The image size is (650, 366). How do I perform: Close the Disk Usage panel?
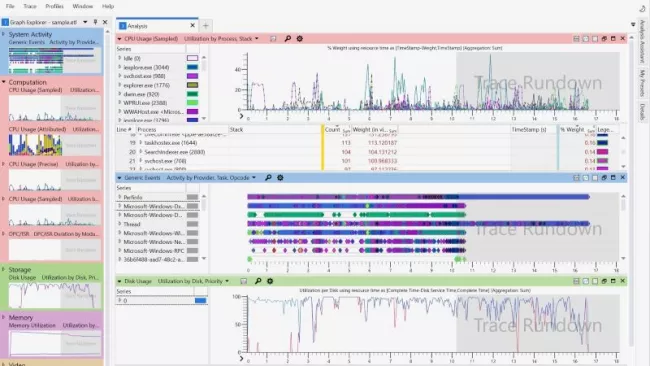(623, 281)
